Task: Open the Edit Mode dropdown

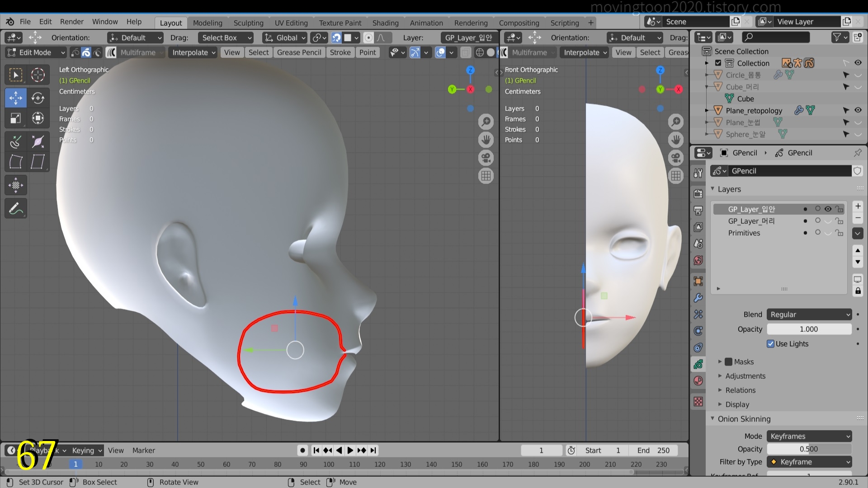Action: (36, 52)
